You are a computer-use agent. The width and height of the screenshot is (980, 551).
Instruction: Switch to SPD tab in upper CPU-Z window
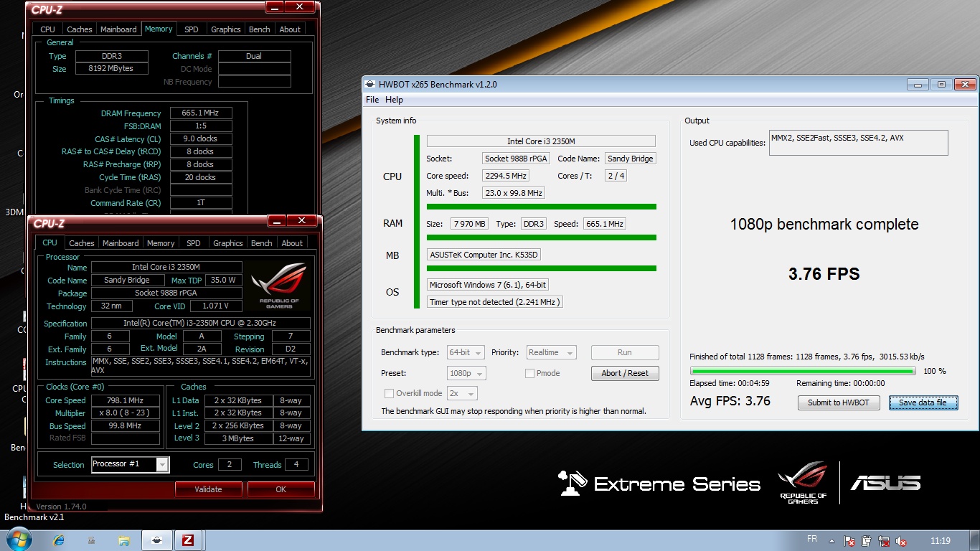click(192, 29)
